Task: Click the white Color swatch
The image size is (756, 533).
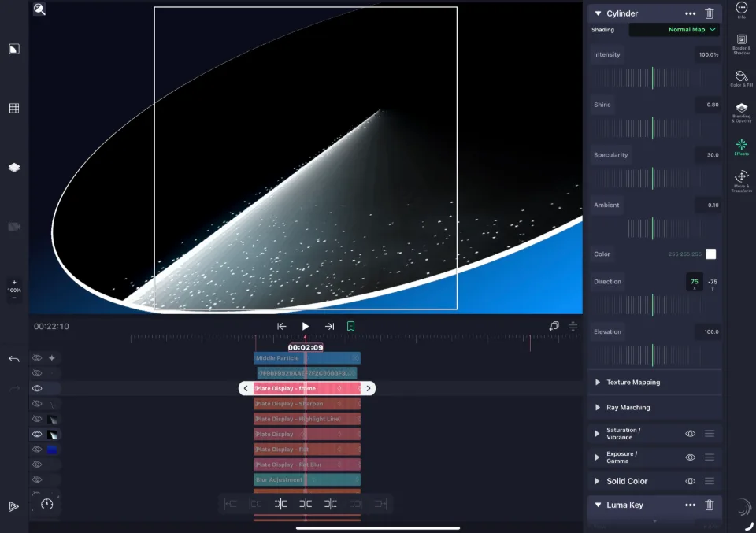Action: tap(710, 254)
